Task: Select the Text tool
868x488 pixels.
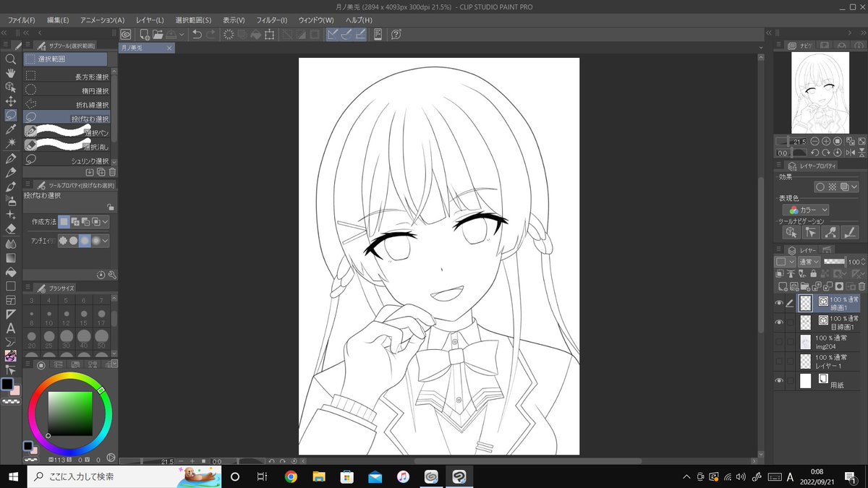Action: tap(11, 328)
